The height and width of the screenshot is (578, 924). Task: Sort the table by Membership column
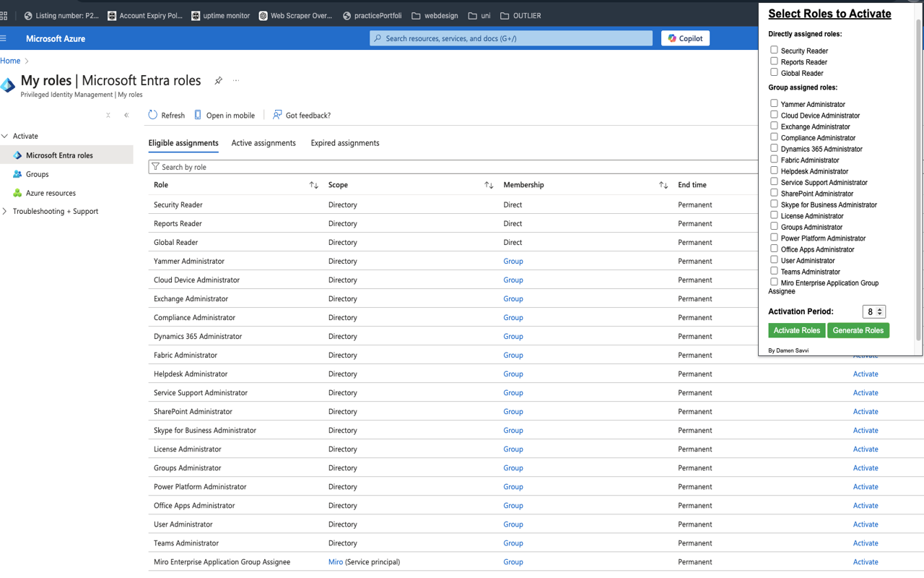tap(663, 185)
